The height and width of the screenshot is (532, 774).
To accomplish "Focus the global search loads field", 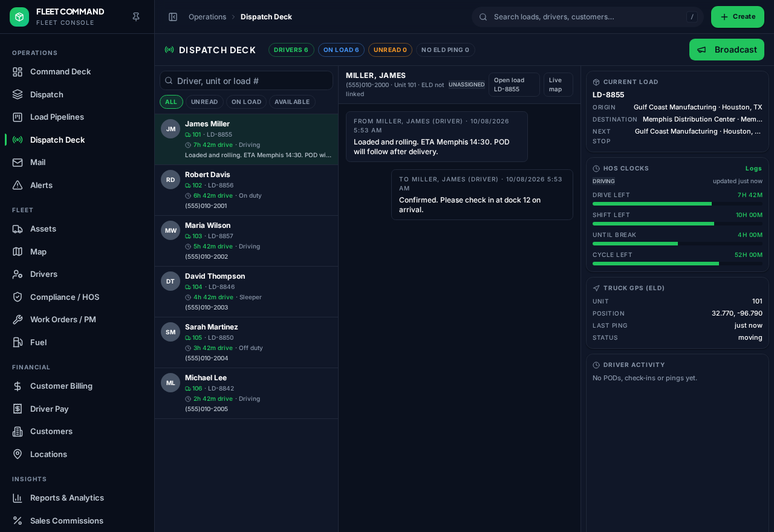I will tap(588, 17).
